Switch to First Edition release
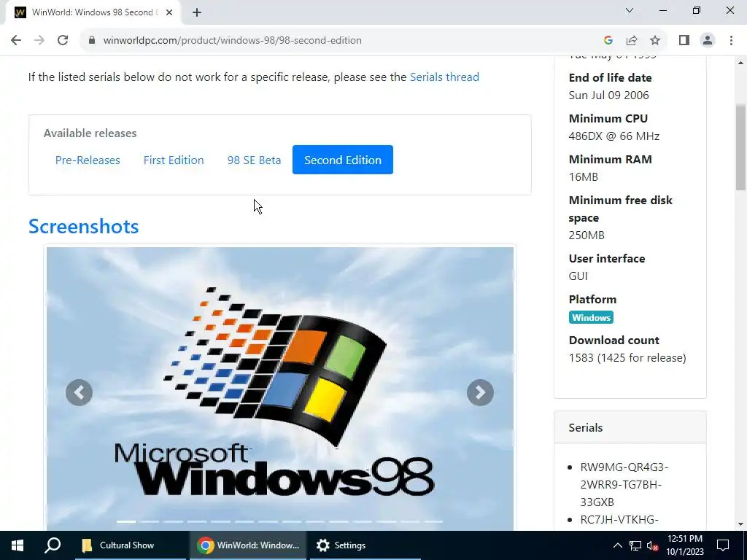 (x=174, y=160)
